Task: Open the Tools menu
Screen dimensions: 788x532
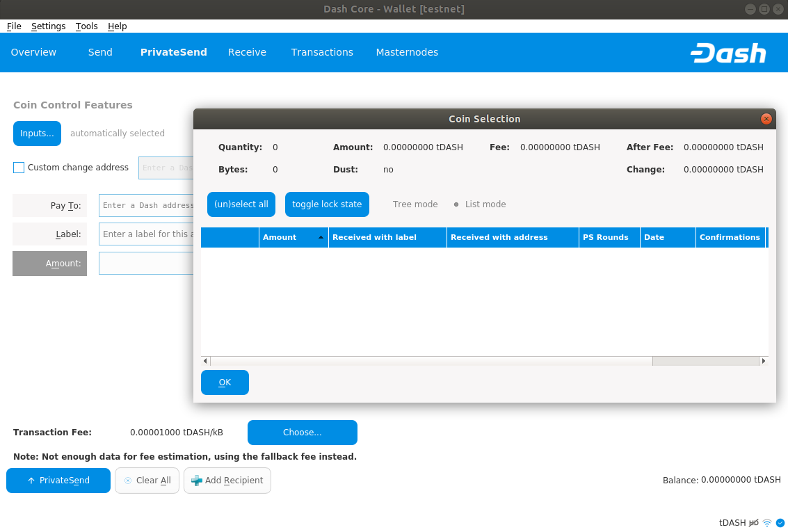Action: (x=86, y=26)
